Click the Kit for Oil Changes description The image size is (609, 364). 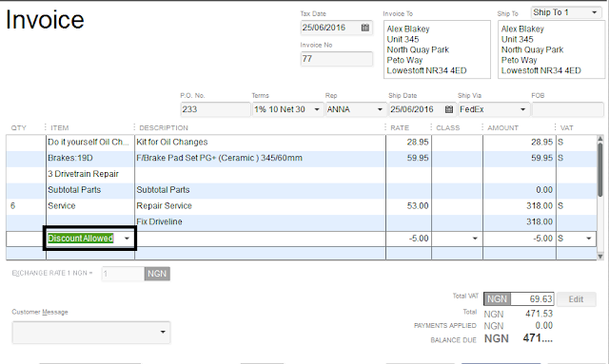260,142
